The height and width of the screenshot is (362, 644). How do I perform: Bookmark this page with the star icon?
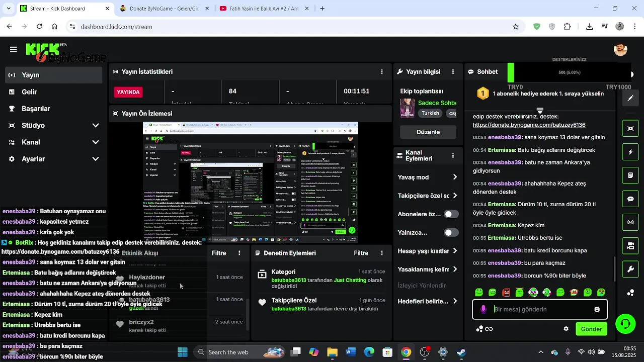click(x=516, y=27)
